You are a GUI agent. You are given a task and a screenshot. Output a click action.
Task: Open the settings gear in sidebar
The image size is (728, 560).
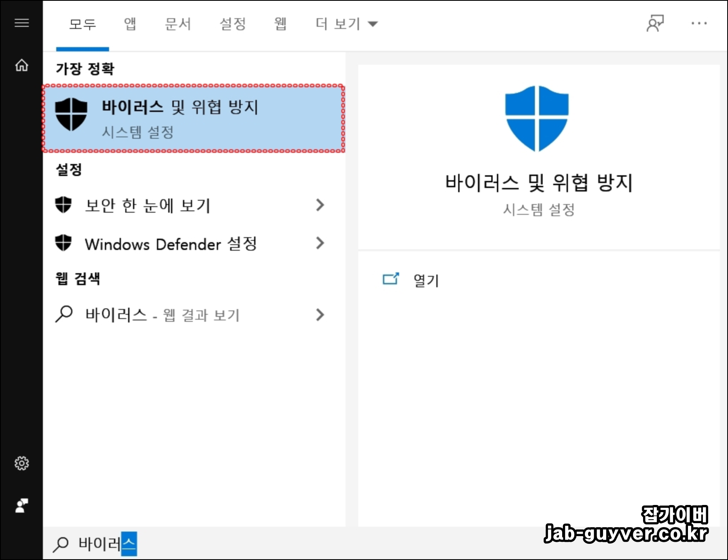pos(21,463)
